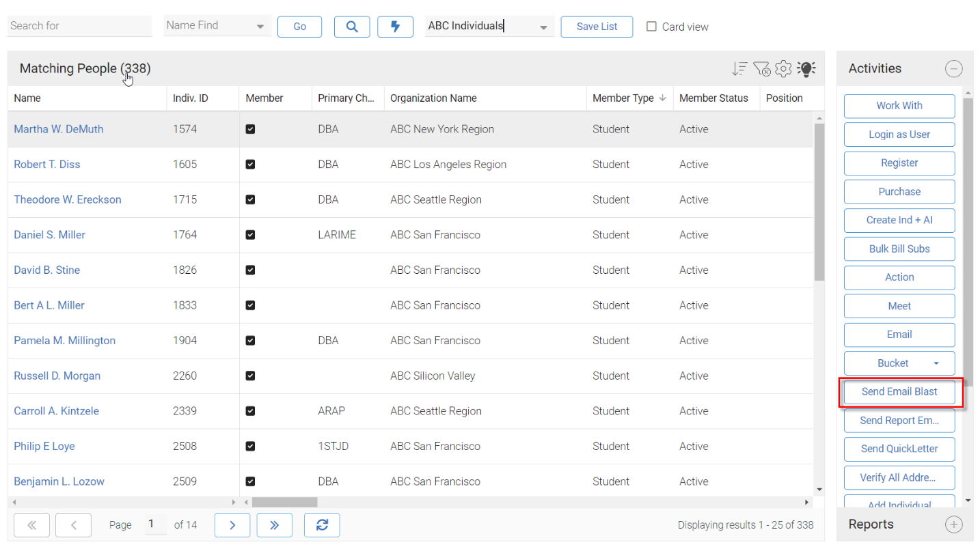Click the lightbulb insights icon
The height and width of the screenshot is (547, 980).
[x=806, y=68]
